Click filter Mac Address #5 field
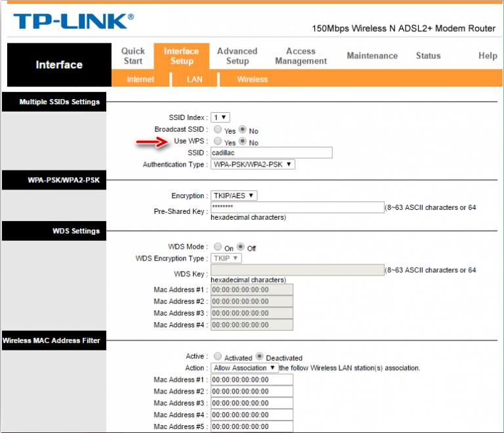The width and height of the screenshot is (504, 433). 252,426
